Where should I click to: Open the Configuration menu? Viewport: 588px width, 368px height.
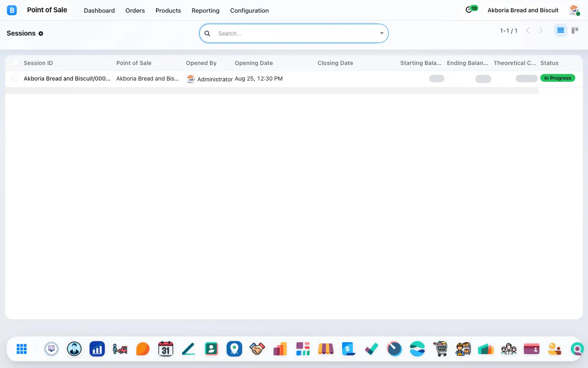[249, 11]
